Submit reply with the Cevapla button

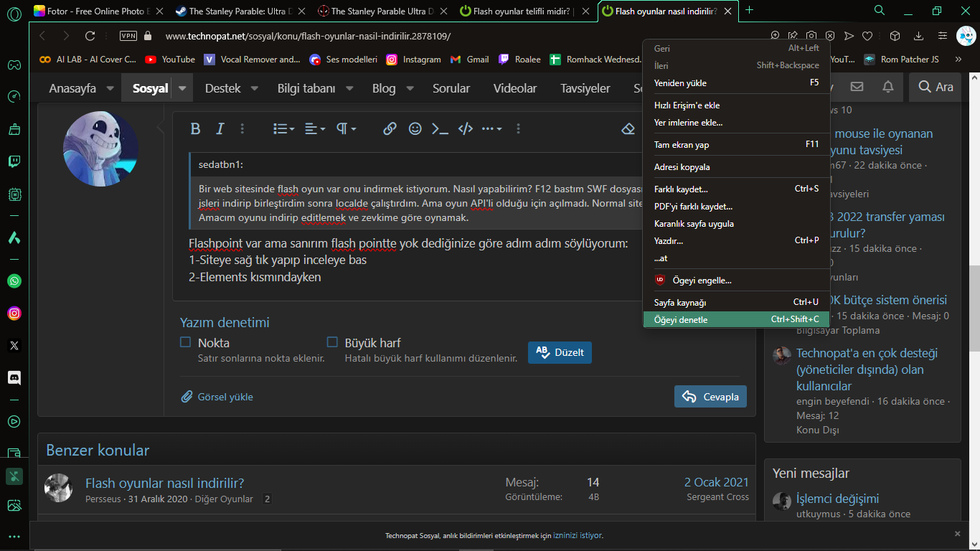click(x=710, y=397)
